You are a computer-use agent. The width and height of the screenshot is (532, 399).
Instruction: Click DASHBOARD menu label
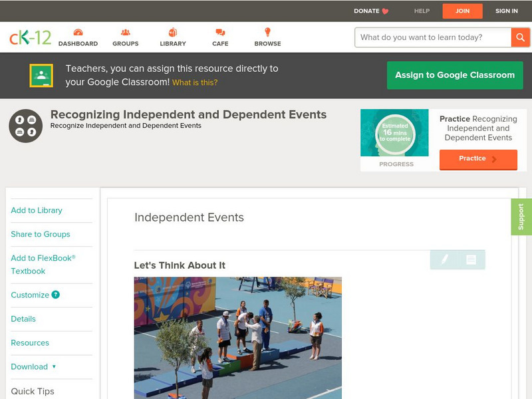78,44
